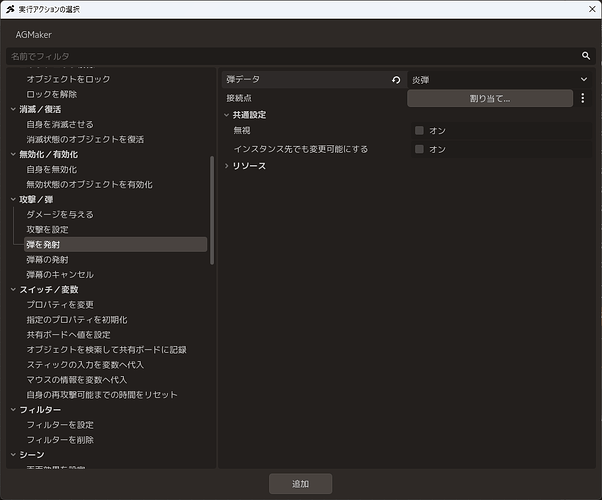The width and height of the screenshot is (602, 500).
Task: Click the 弾データ property label
Action: (243, 79)
